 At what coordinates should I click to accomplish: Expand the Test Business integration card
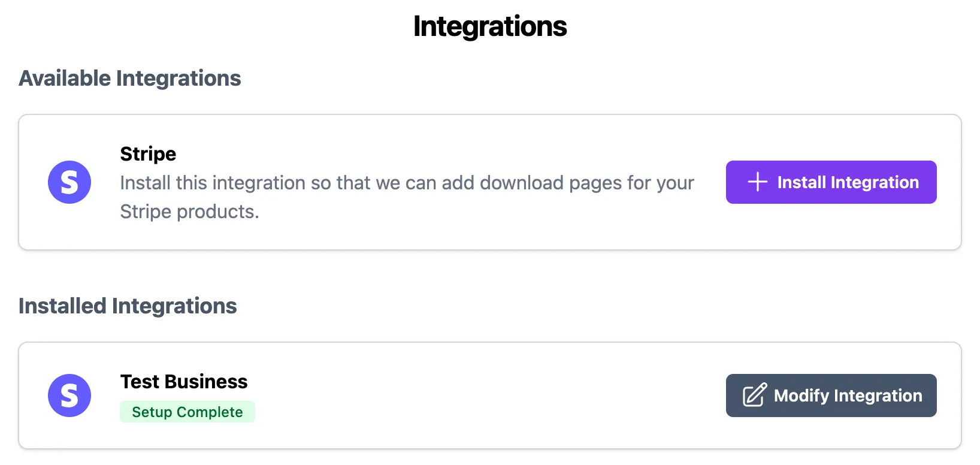point(419,395)
